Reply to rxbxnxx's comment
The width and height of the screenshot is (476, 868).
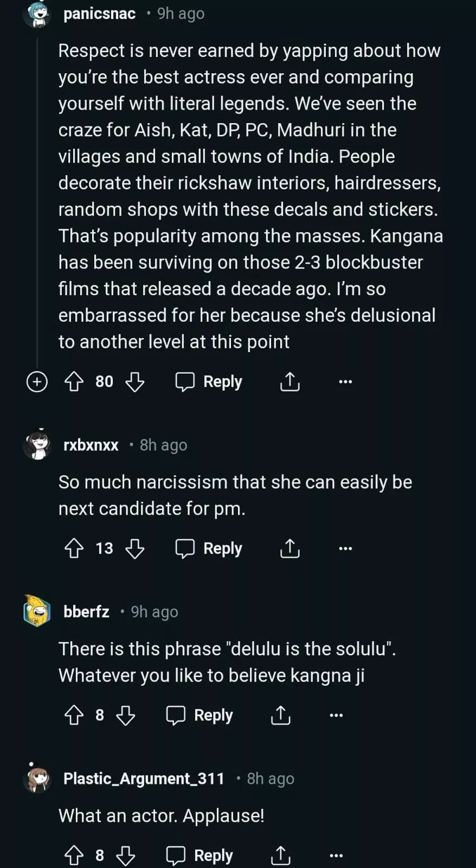coord(209,548)
